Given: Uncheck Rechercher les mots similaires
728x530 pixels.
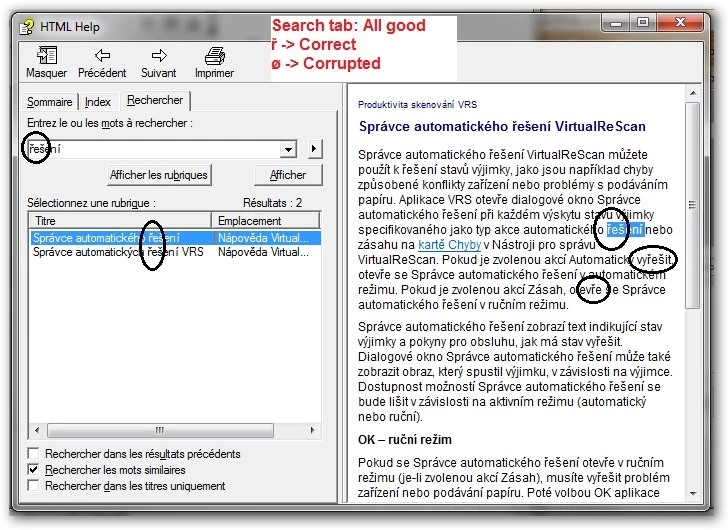Looking at the screenshot, I should point(33,470).
